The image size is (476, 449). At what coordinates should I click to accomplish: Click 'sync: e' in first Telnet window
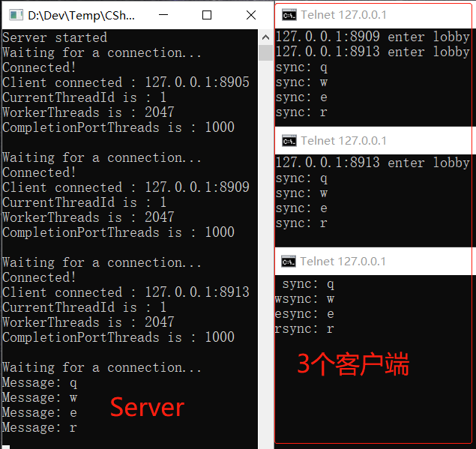301,97
